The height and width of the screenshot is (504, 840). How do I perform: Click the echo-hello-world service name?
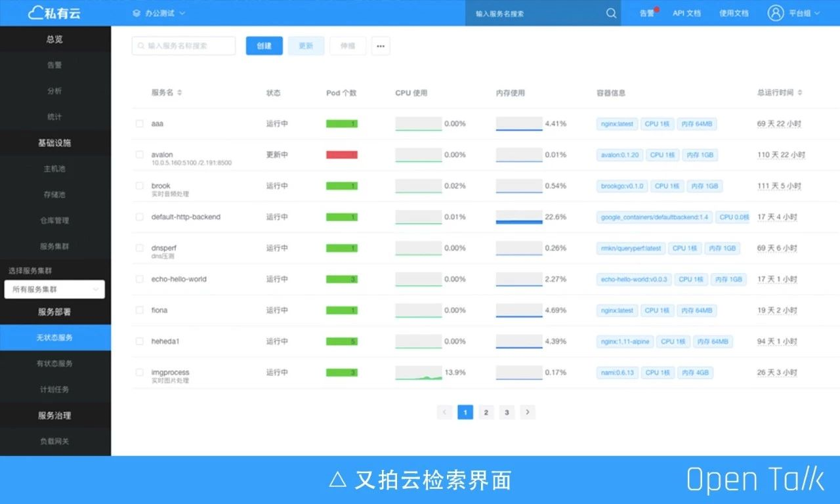point(178,279)
